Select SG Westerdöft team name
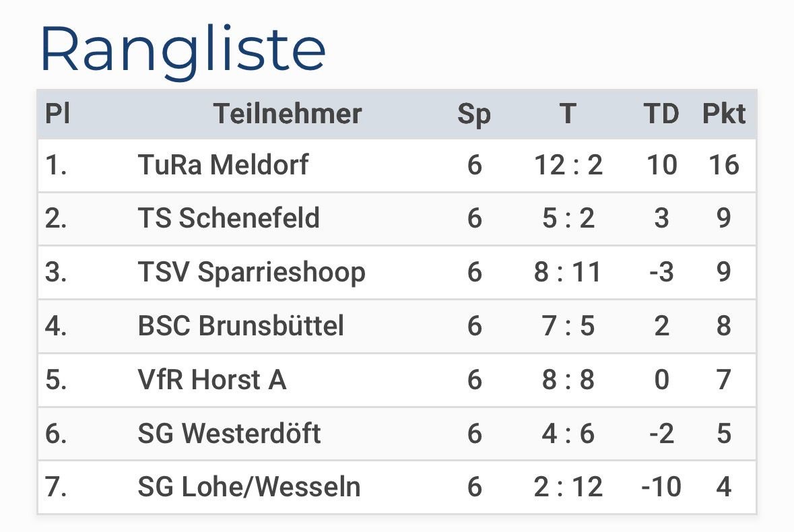 229,434
